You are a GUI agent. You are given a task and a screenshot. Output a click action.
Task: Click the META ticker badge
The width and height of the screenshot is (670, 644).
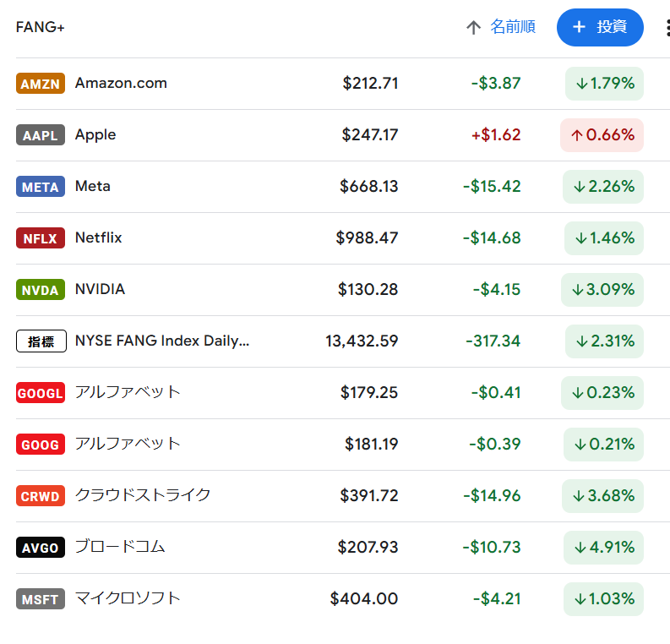coord(41,187)
